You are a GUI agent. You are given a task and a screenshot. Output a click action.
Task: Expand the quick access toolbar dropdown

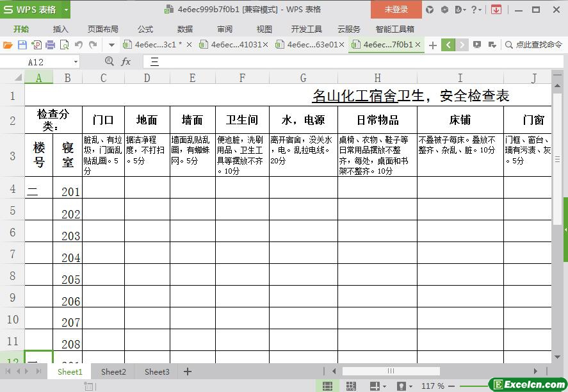[x=111, y=45]
